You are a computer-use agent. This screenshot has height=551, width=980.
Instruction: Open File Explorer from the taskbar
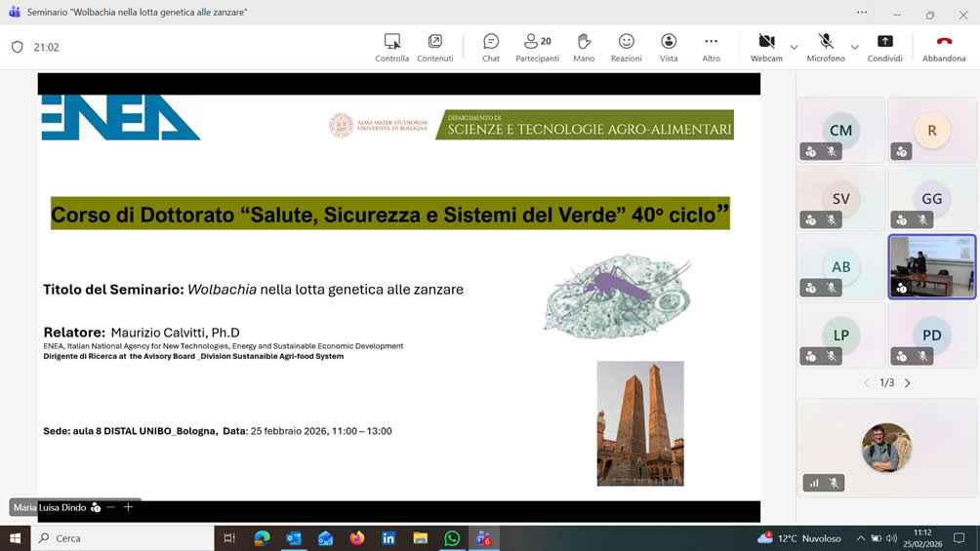pyautogui.click(x=420, y=538)
